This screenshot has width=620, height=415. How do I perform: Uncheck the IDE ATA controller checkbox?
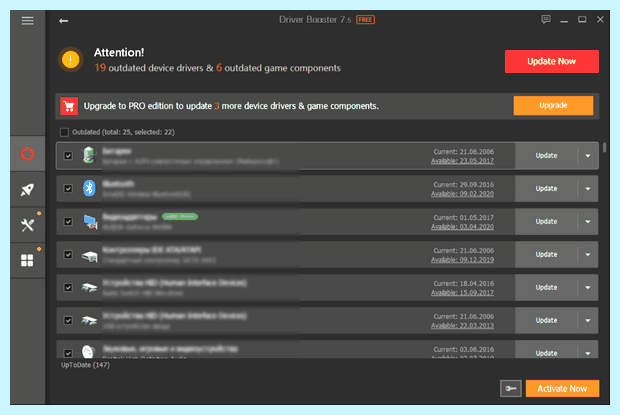coord(68,255)
